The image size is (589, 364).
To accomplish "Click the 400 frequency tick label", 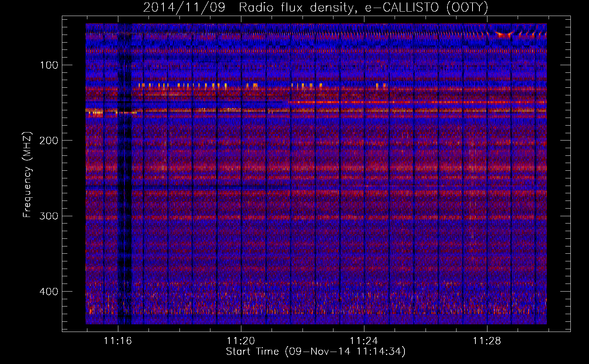I will point(49,292).
